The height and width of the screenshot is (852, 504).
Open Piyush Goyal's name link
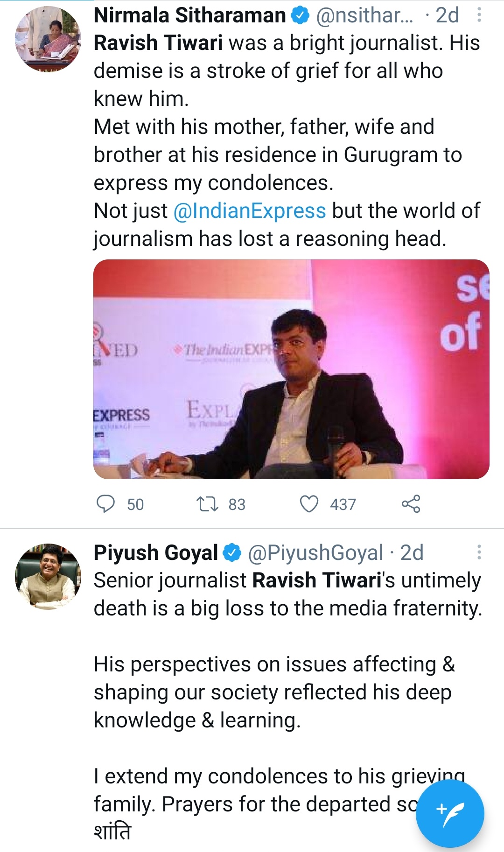(x=156, y=552)
